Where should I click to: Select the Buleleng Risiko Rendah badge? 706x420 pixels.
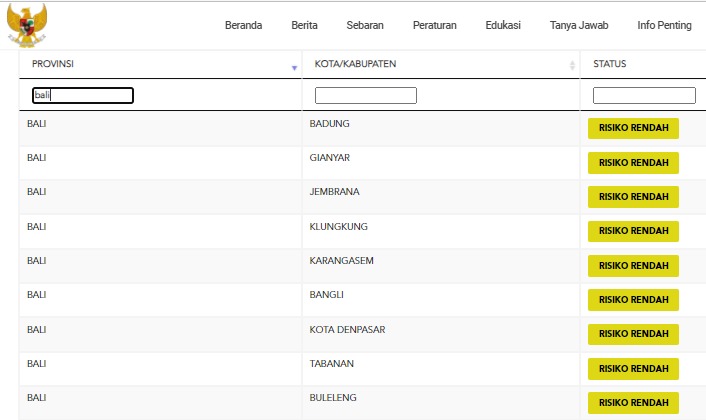[633, 403]
